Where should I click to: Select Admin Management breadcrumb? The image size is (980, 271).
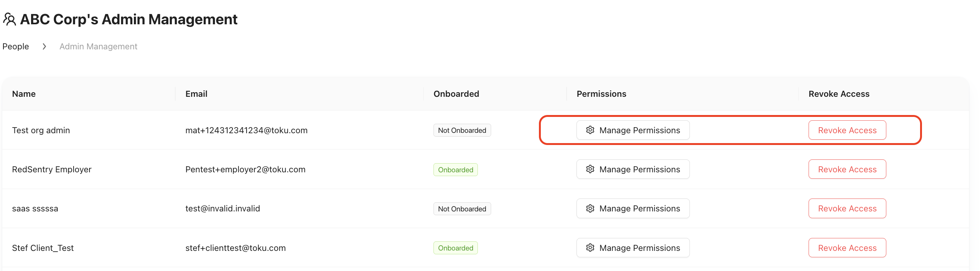(98, 46)
